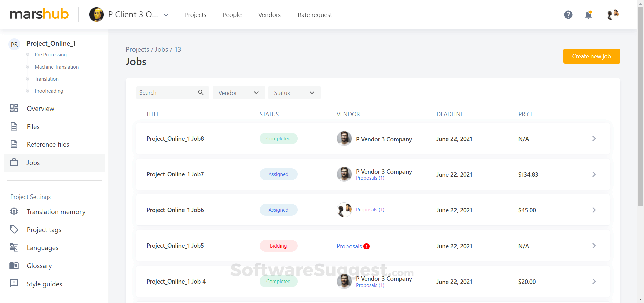Screen dimensions: 644x303
Task: Click the Project tags label icon
Action: pos(14,229)
